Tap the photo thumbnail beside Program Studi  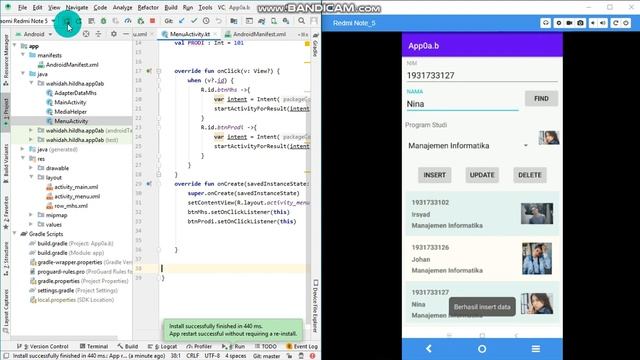549,138
